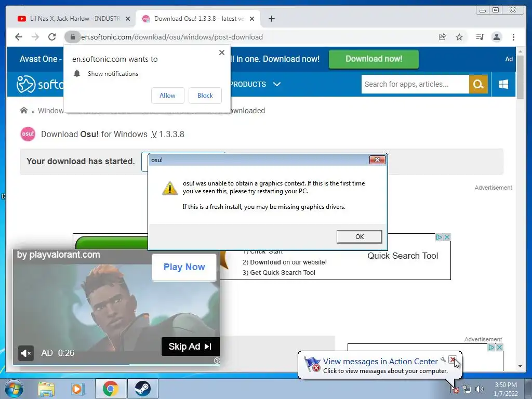Click the network tray icon

tap(467, 390)
